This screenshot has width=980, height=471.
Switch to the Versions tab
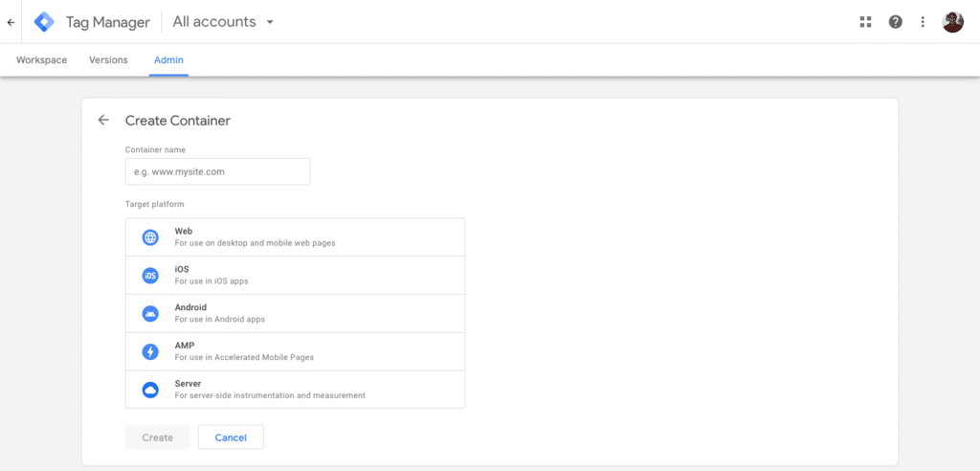tap(108, 60)
